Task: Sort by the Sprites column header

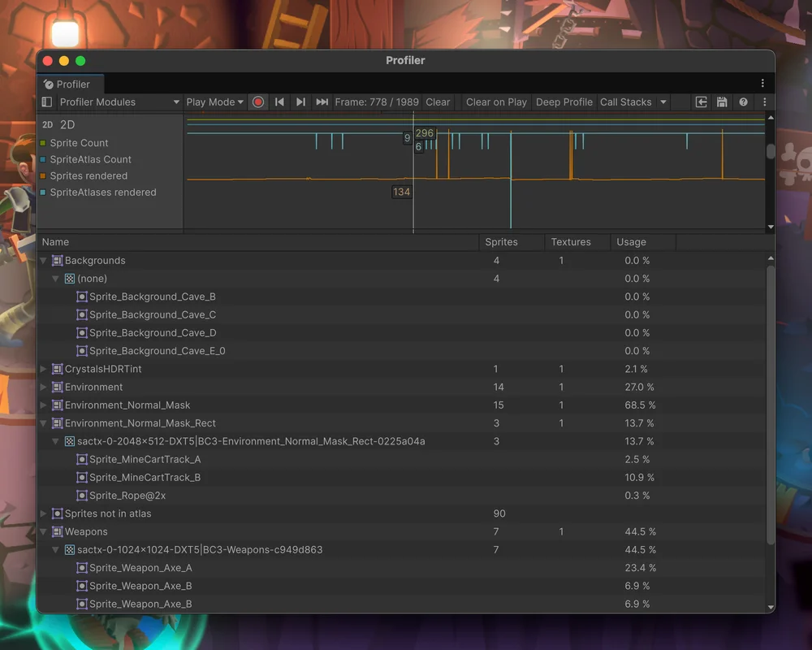Action: click(x=512, y=242)
